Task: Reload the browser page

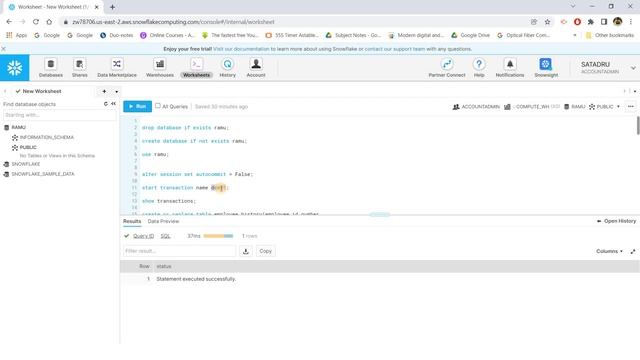Action: 36,22
